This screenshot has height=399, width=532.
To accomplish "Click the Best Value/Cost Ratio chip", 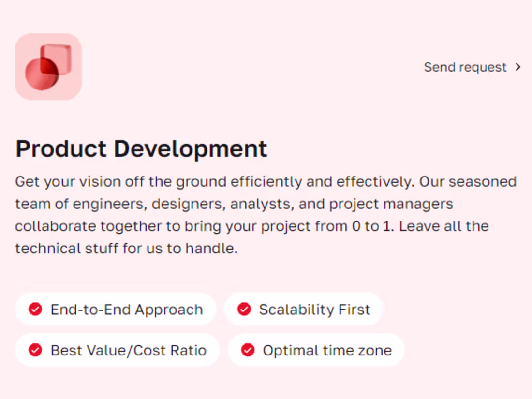I will pyautogui.click(x=117, y=350).
